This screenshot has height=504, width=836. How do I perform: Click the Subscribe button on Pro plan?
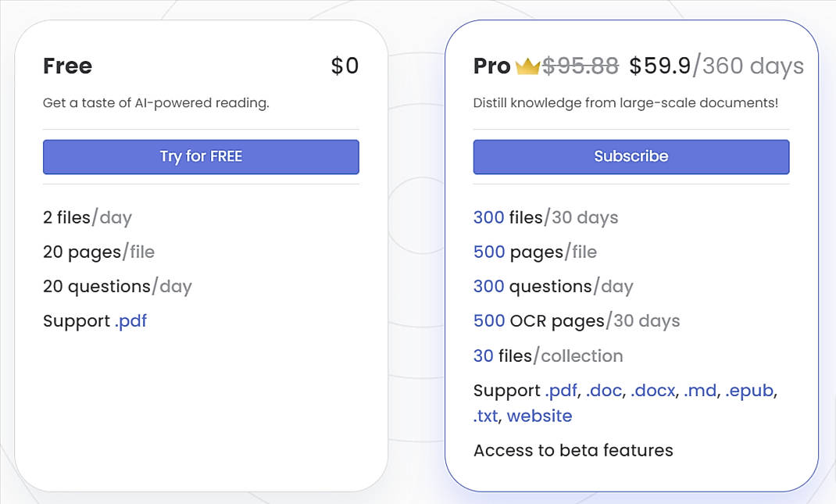point(631,157)
